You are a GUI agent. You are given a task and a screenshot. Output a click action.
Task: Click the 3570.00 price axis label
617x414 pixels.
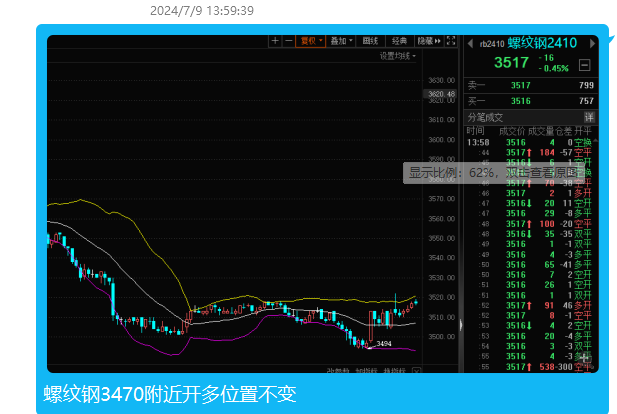pos(442,199)
